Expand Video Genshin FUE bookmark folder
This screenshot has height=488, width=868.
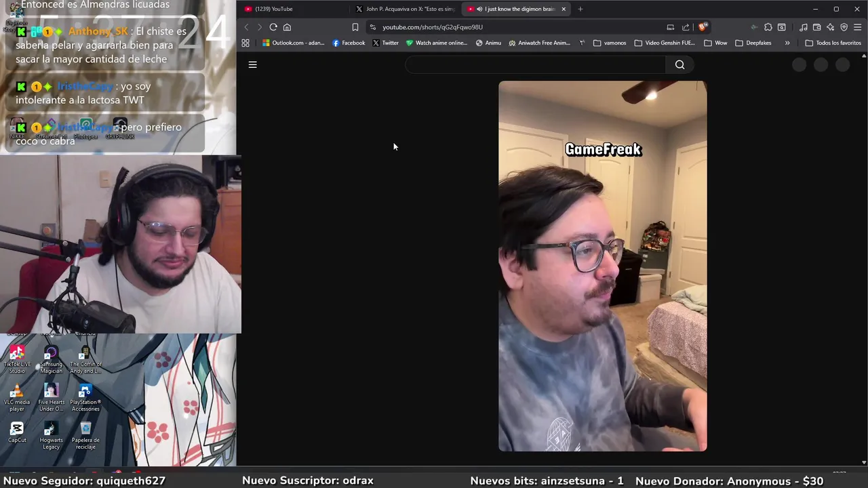coord(665,43)
